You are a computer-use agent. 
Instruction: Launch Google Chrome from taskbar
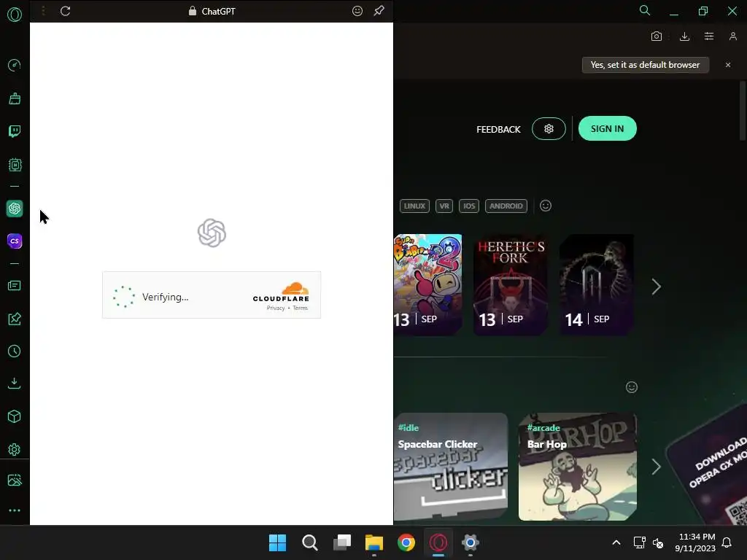click(x=406, y=542)
